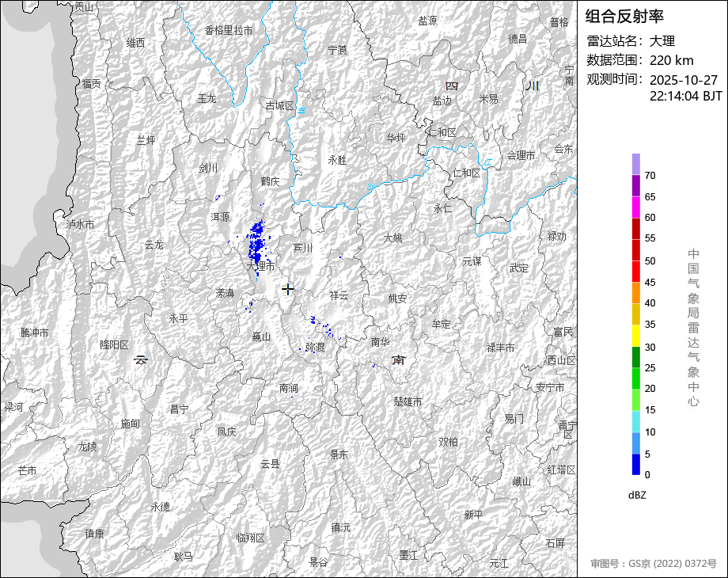Viewport: 728px width, 578px height.
Task: Click the 维西 map label
Action: pos(135,44)
